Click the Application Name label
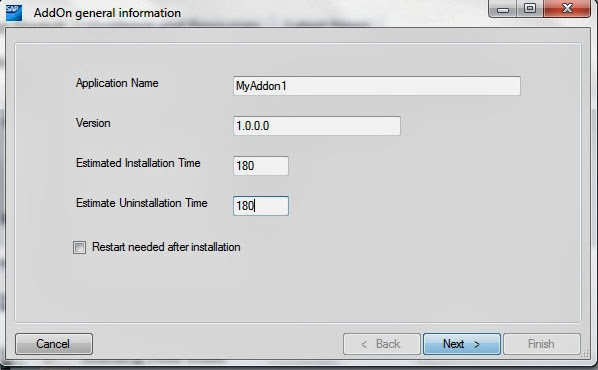598x370 pixels. tap(117, 83)
